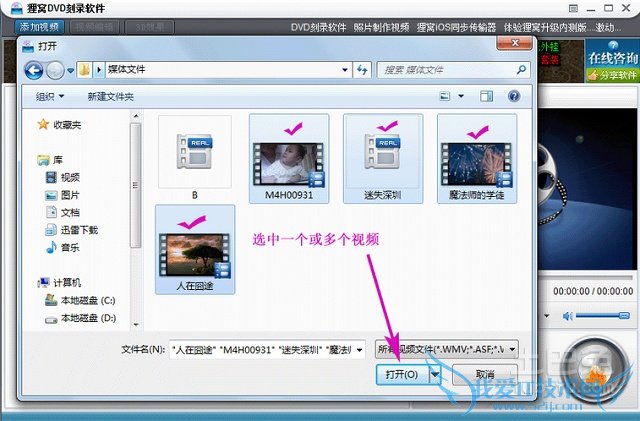
Task: Click the change view icon
Action: pos(444,96)
